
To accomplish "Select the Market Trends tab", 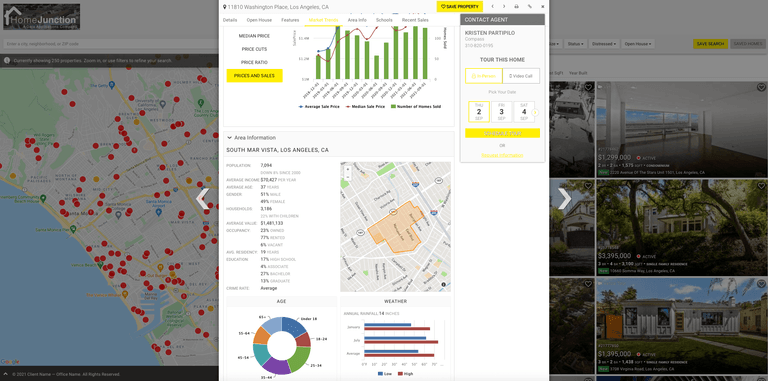I will pyautogui.click(x=323, y=20).
